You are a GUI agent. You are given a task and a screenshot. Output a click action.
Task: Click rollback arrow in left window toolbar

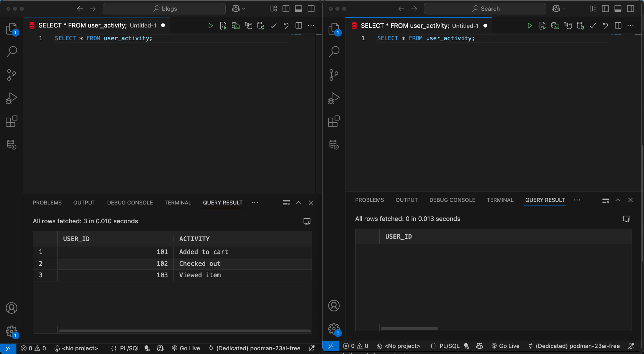coord(286,26)
